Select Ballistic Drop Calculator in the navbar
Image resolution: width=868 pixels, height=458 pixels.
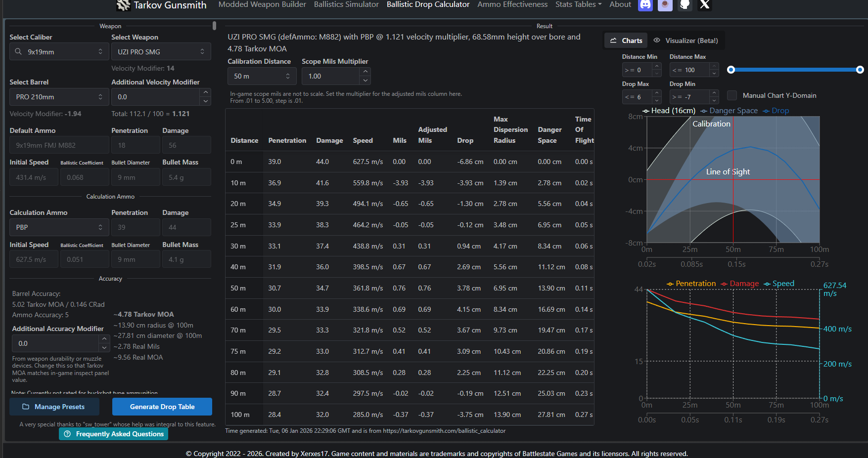point(428,4)
